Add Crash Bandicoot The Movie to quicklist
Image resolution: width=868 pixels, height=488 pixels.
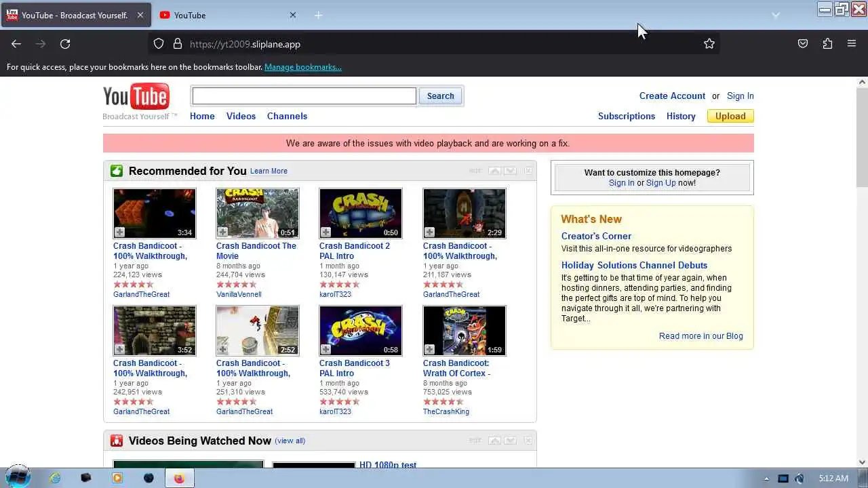pyautogui.click(x=222, y=232)
